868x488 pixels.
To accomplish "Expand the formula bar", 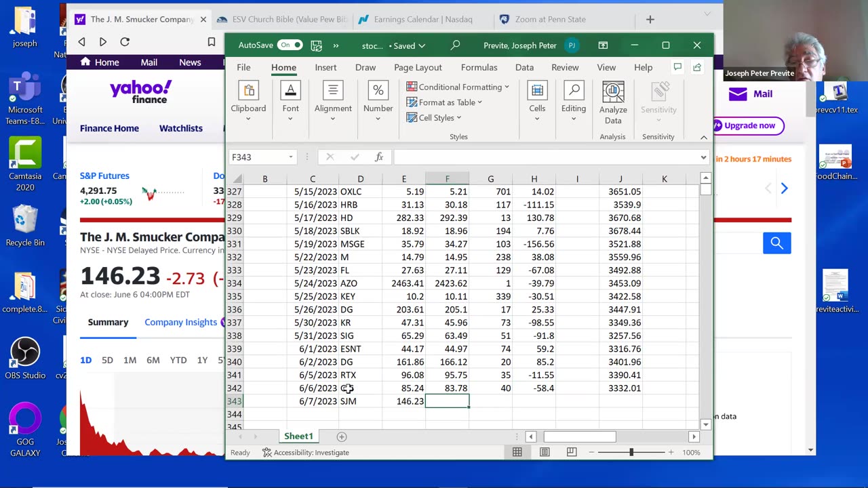I will (703, 157).
